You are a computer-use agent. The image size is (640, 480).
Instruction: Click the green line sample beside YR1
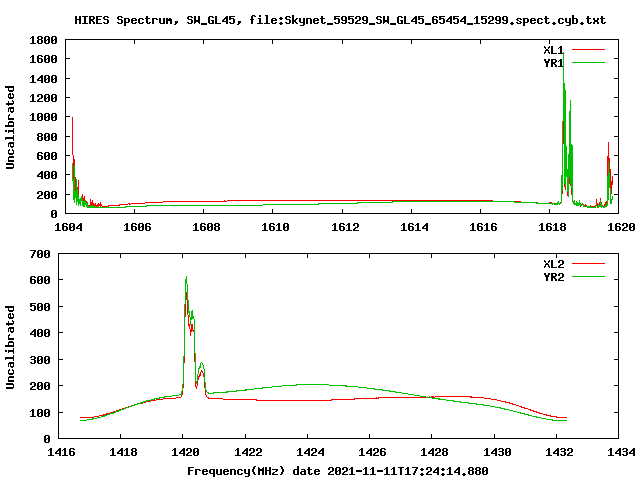point(588,63)
